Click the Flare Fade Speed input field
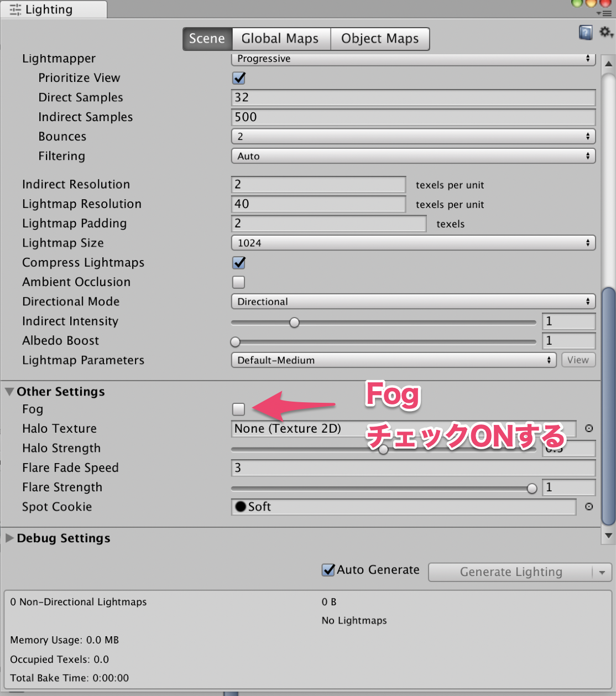Viewport: 616px width, 696px height. tap(413, 468)
